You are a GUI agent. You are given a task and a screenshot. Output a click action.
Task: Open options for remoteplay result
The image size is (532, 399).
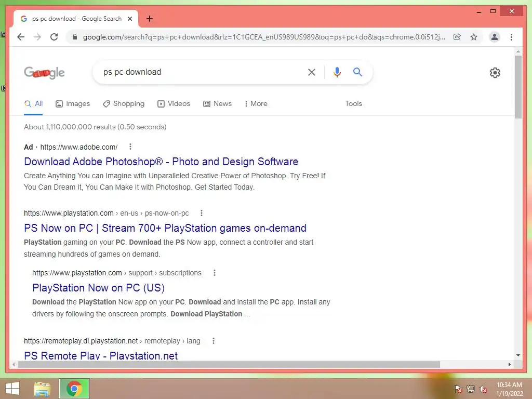[x=214, y=341]
